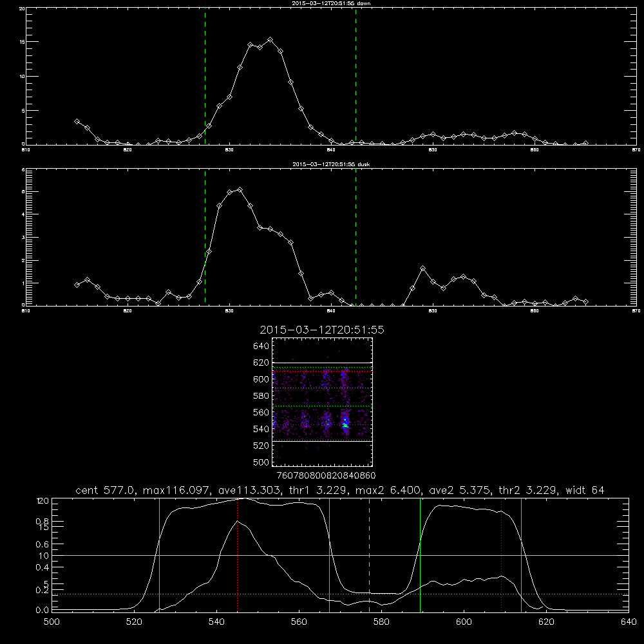Screen dimensions: 644x644
Task: Click the spectrogram image title 2015-03-12T20:51:55
Action: tap(322, 330)
